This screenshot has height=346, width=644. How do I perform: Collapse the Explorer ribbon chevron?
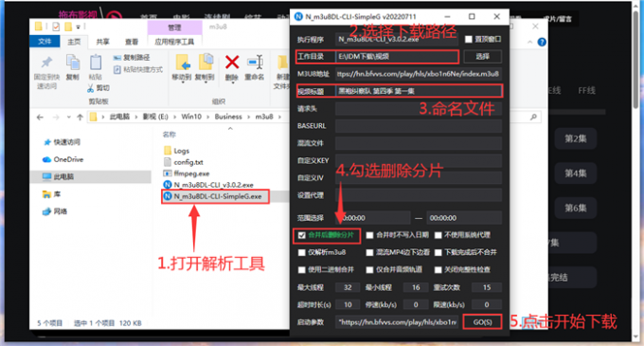coord(529,42)
